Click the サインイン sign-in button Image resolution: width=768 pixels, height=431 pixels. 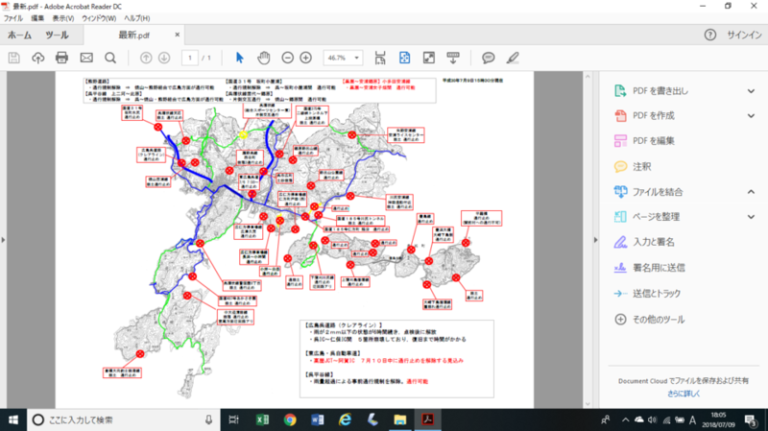(743, 35)
